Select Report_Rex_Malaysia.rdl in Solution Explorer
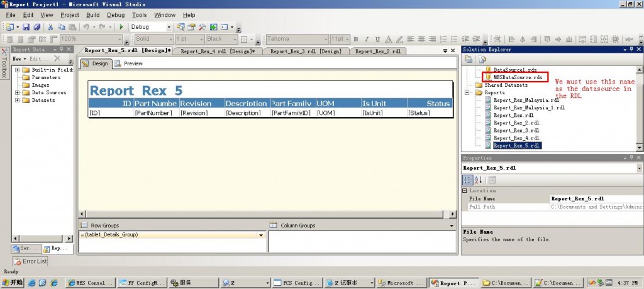 (526, 100)
